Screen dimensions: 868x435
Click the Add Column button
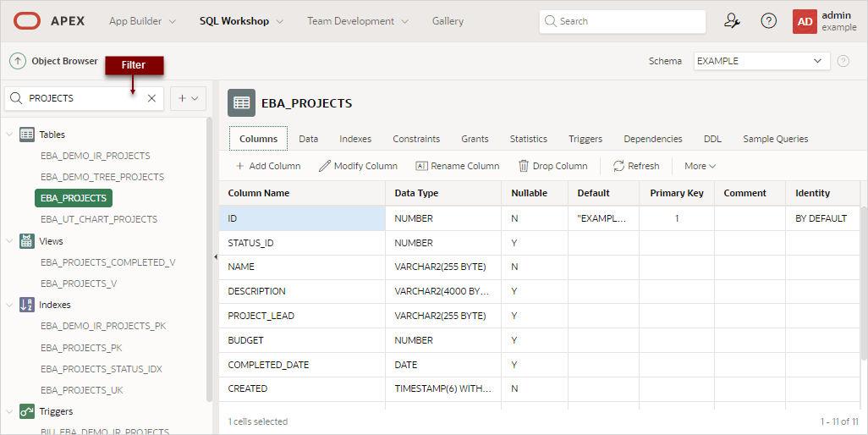pos(268,166)
